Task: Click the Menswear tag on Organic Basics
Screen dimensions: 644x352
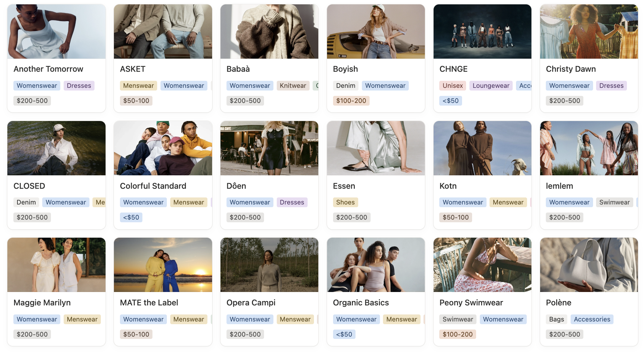Action: tap(401, 319)
